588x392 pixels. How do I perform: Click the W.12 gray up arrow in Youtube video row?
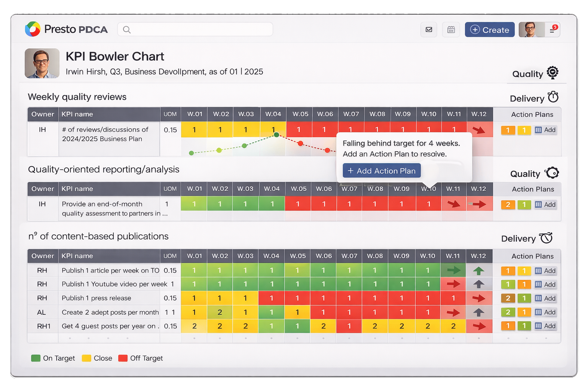pyautogui.click(x=479, y=284)
